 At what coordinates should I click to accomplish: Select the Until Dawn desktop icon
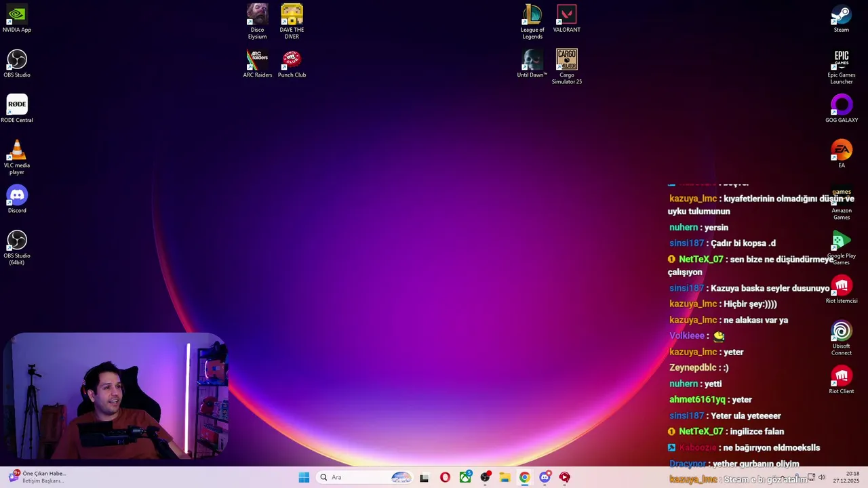[532, 64]
